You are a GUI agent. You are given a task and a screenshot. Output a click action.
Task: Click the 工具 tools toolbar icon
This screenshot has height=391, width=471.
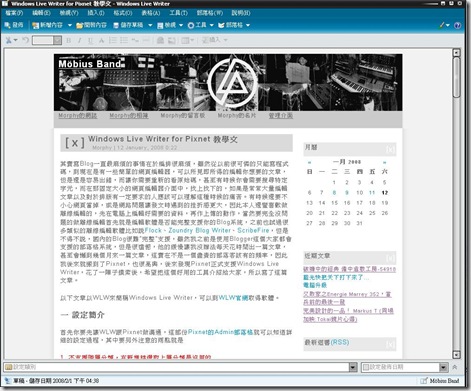pos(191,25)
